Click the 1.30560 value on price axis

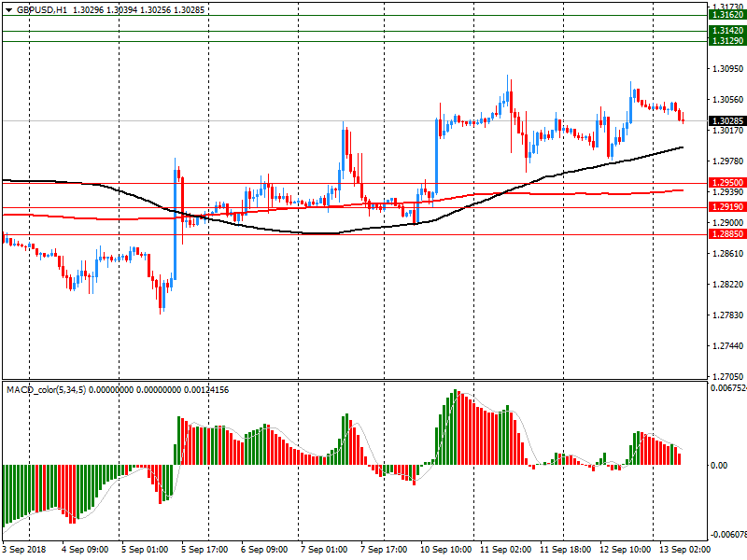(x=726, y=100)
